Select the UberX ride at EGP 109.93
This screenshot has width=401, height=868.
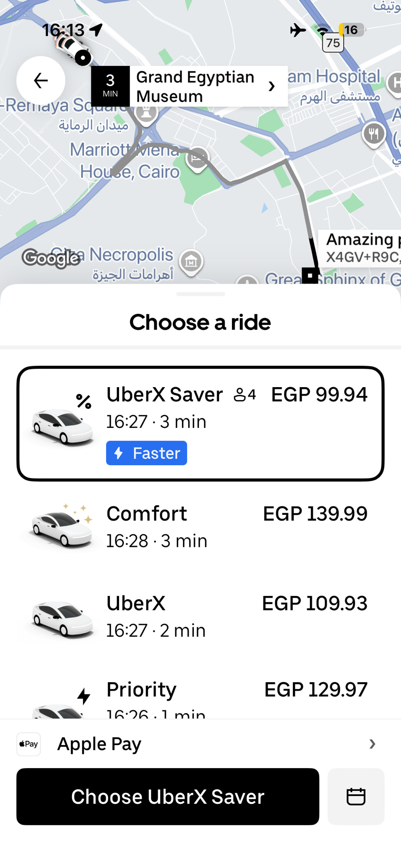[200, 616]
